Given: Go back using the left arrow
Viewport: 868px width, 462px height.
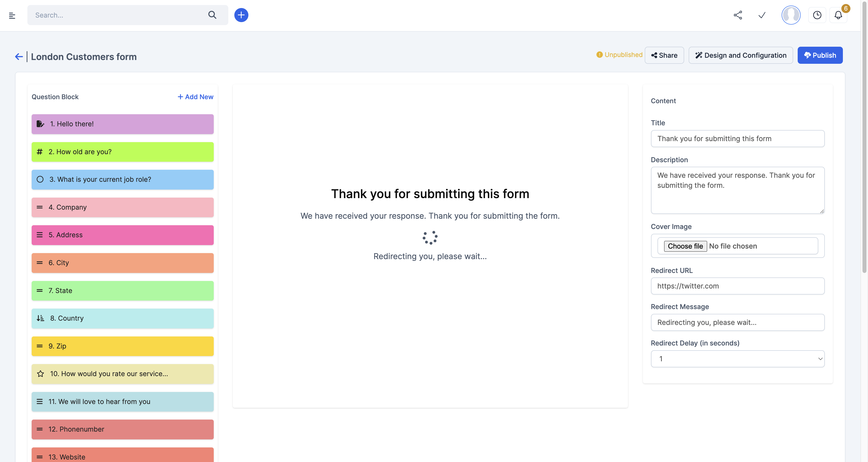Looking at the screenshot, I should [x=19, y=56].
